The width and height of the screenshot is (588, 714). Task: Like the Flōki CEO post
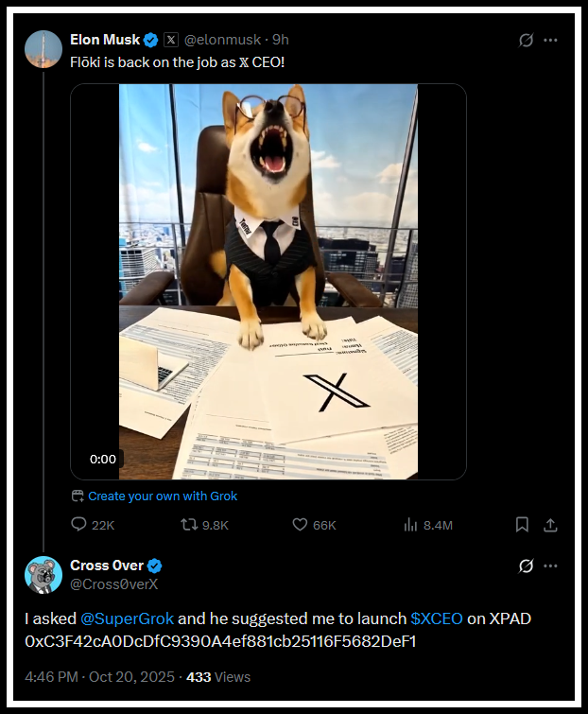click(300, 525)
